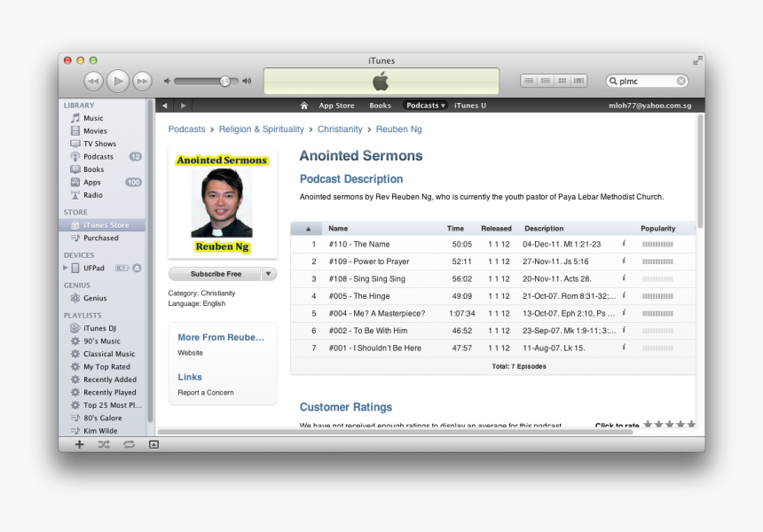Open the Podcasts dropdown in the store bar
763x532 pixels.
point(426,106)
